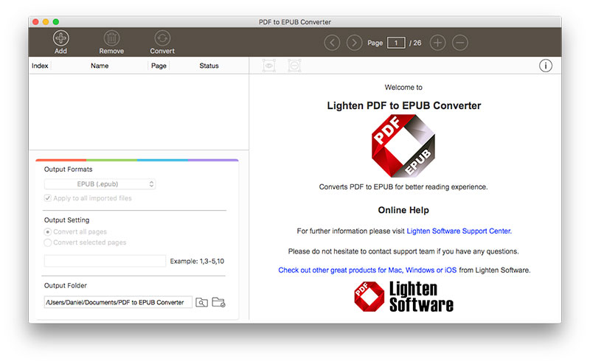Click the Name column header
Screen dimensions: 590x364
click(x=100, y=66)
